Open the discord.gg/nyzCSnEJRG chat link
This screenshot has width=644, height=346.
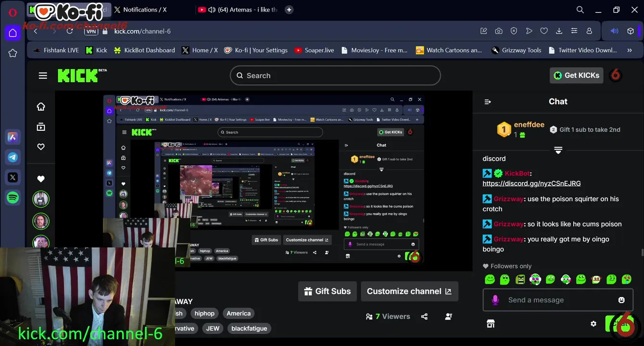[531, 184]
